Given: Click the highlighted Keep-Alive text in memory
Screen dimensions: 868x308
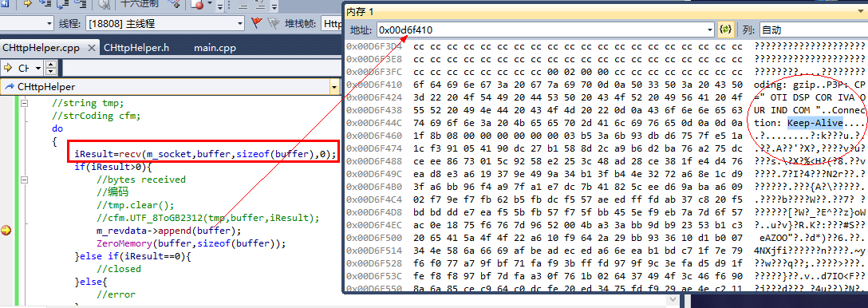Looking at the screenshot, I should click(815, 123).
